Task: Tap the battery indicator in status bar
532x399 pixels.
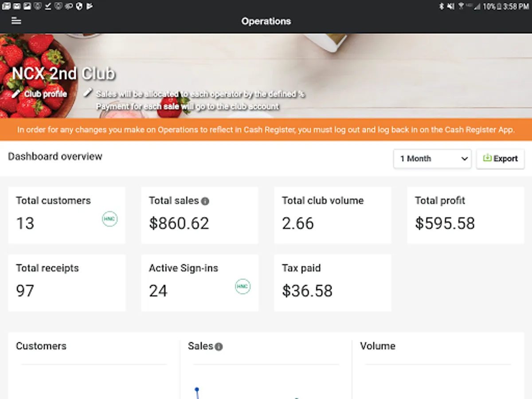Action: point(499,6)
